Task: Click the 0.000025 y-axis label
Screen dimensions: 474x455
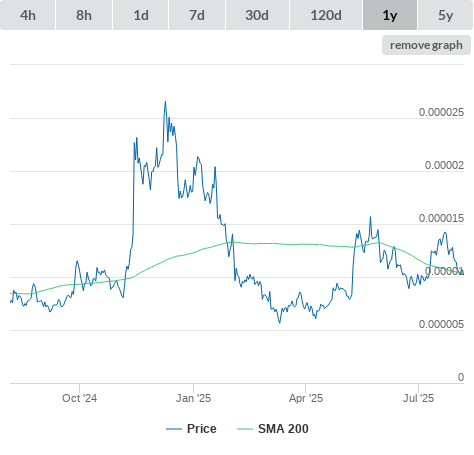Action: (x=441, y=112)
